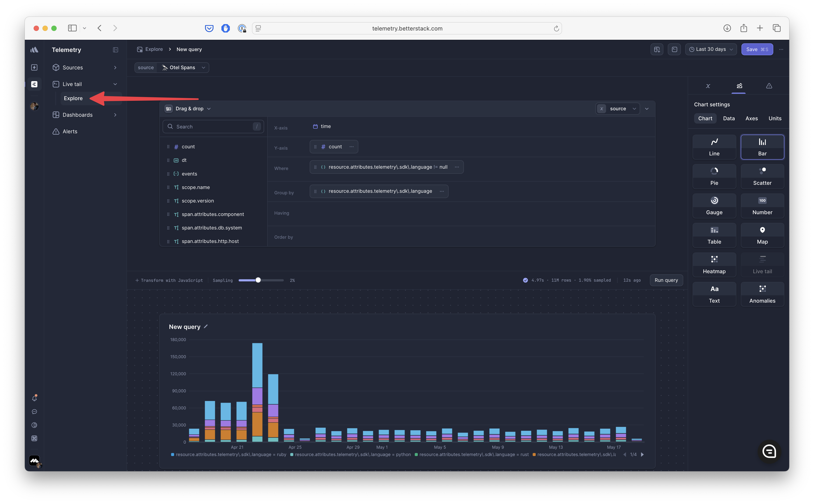Select the Bar chart type

[762, 147]
